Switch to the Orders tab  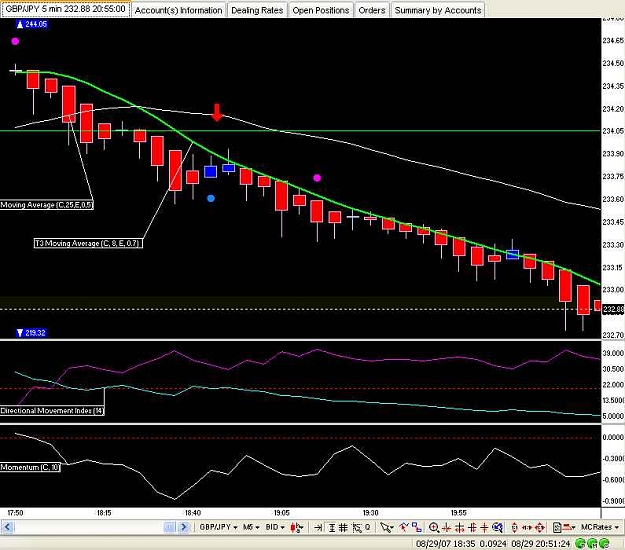click(x=371, y=10)
